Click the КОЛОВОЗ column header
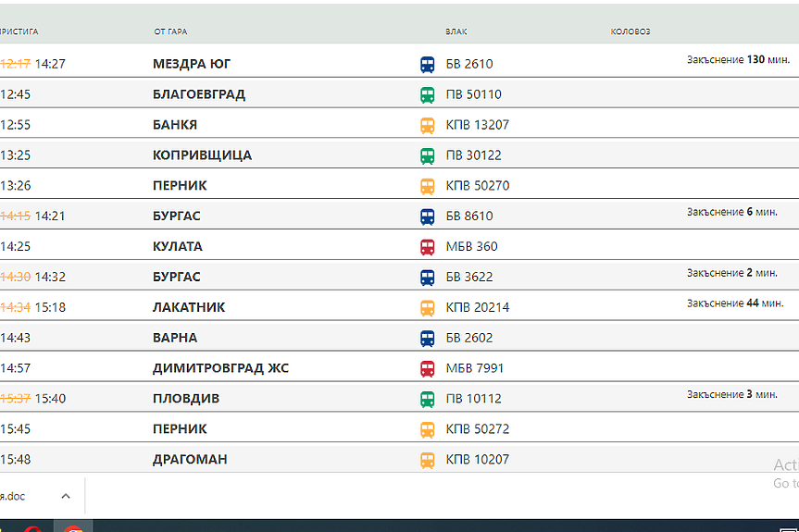799x532 pixels. [x=630, y=32]
